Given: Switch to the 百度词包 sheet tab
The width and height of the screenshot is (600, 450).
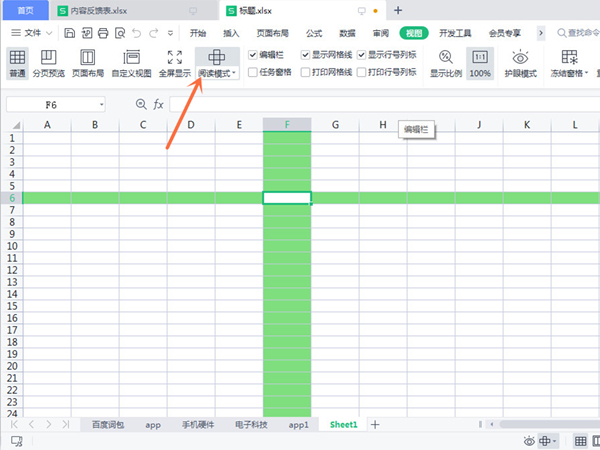Looking at the screenshot, I should coord(108,425).
